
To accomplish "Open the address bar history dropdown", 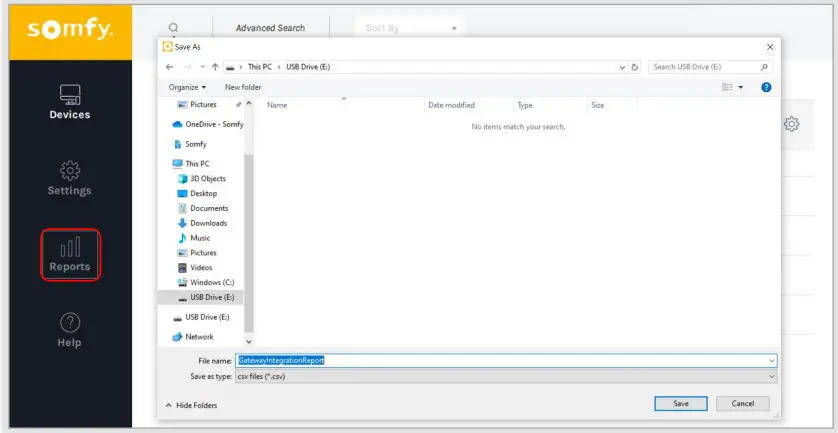I will coord(623,67).
